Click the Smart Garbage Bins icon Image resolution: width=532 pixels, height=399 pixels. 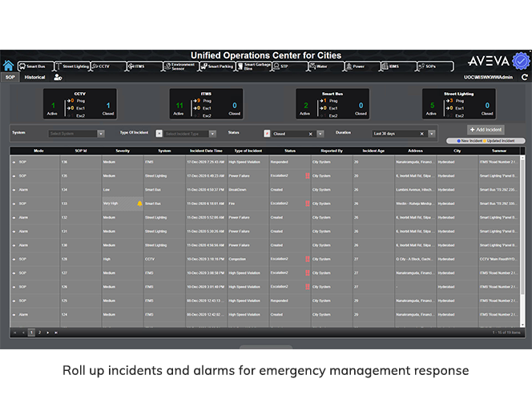point(240,66)
